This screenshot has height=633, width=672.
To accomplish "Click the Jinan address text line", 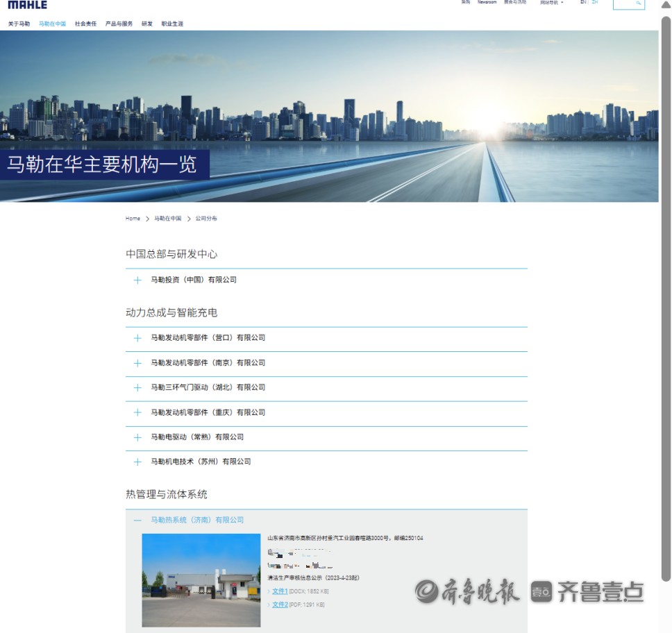I will click(346, 538).
